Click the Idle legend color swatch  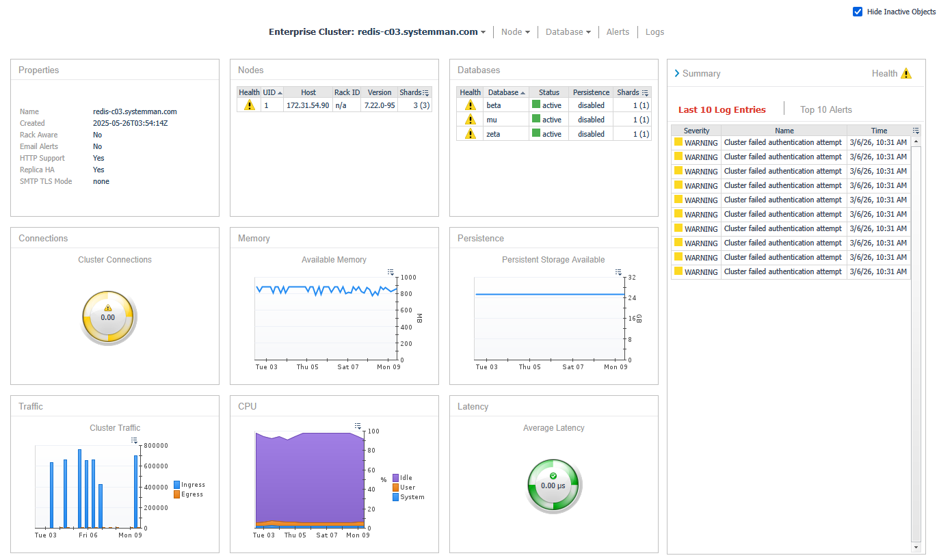[x=396, y=478]
